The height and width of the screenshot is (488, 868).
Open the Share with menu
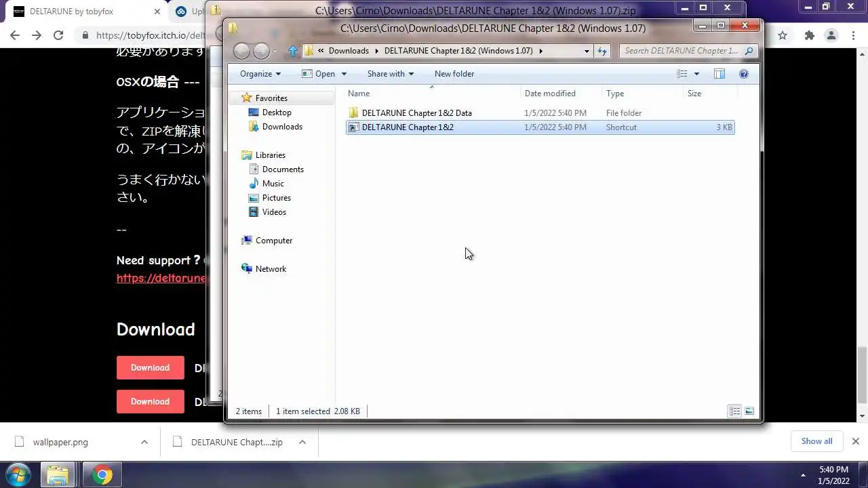390,74
